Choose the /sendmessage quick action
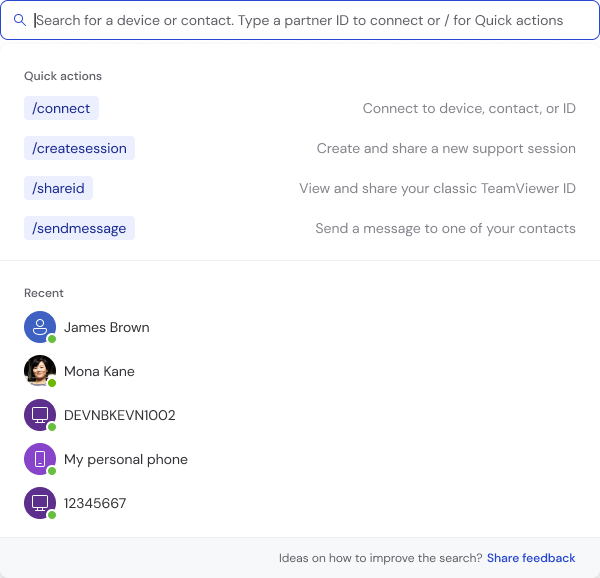The image size is (600, 578). [x=79, y=228]
